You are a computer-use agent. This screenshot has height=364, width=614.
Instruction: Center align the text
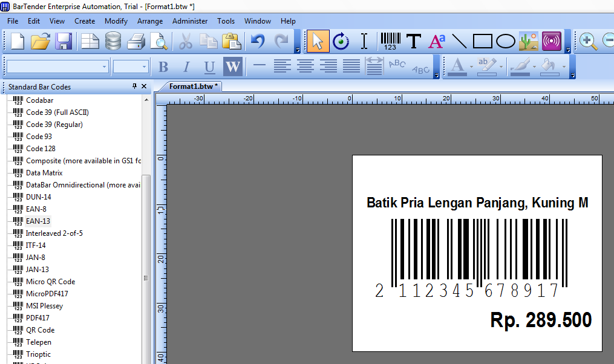pyautogui.click(x=305, y=66)
